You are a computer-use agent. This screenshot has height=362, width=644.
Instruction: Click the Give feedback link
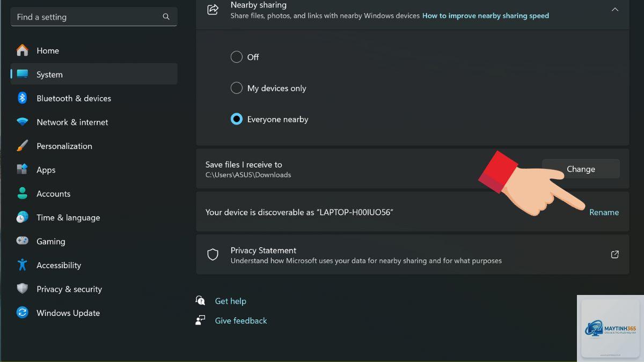coord(241,321)
